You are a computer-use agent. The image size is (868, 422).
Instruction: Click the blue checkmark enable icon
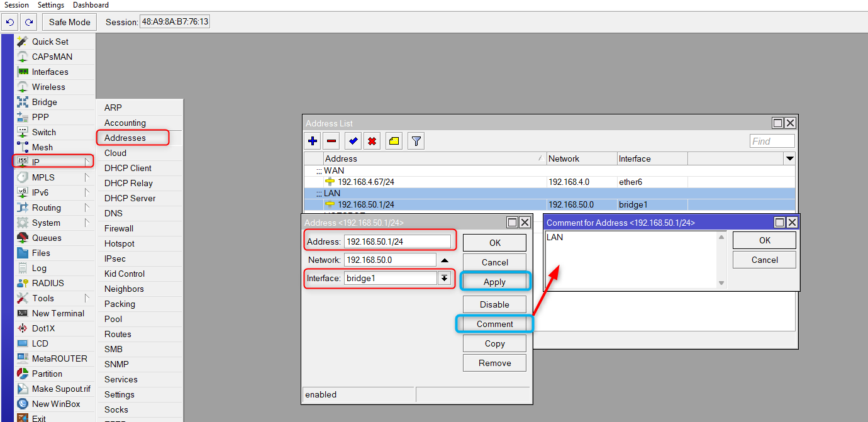click(x=353, y=142)
